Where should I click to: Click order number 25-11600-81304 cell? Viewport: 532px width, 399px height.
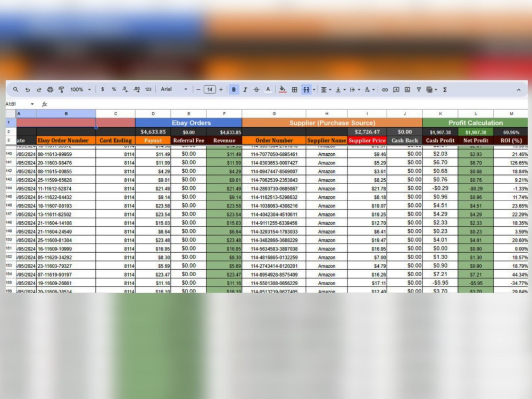[x=66, y=240]
